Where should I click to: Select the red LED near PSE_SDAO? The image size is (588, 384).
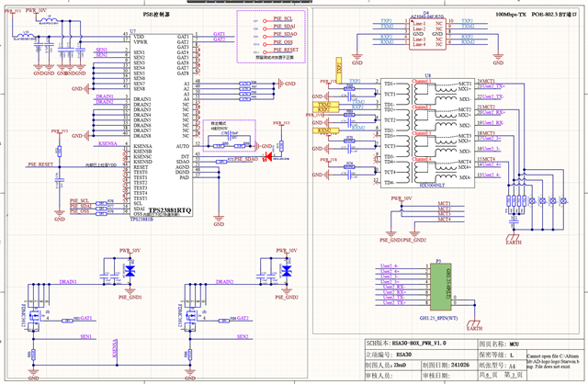pyautogui.click(x=267, y=157)
